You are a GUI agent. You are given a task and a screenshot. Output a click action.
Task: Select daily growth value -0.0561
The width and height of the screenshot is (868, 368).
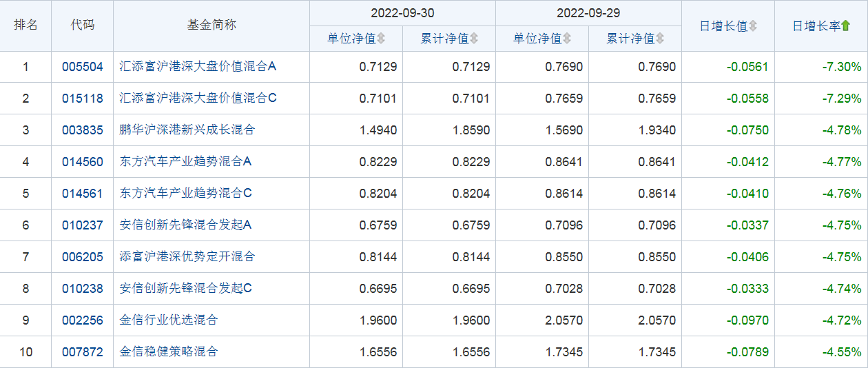point(747,67)
